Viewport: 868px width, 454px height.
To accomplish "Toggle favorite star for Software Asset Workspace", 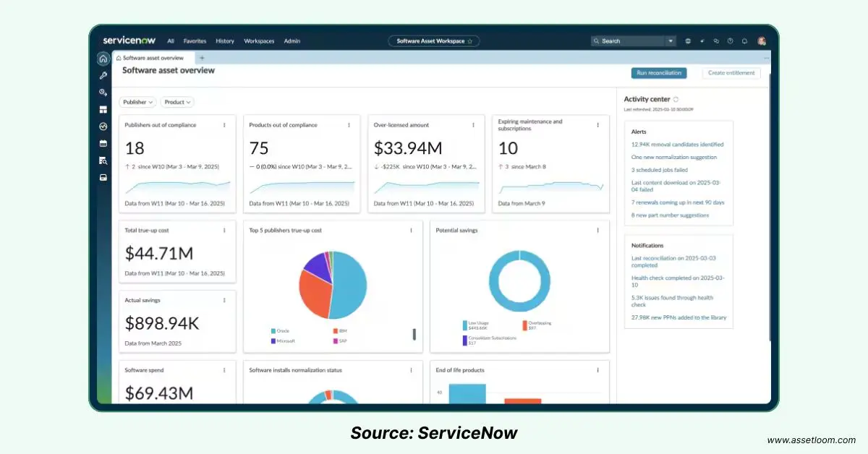I will click(470, 41).
